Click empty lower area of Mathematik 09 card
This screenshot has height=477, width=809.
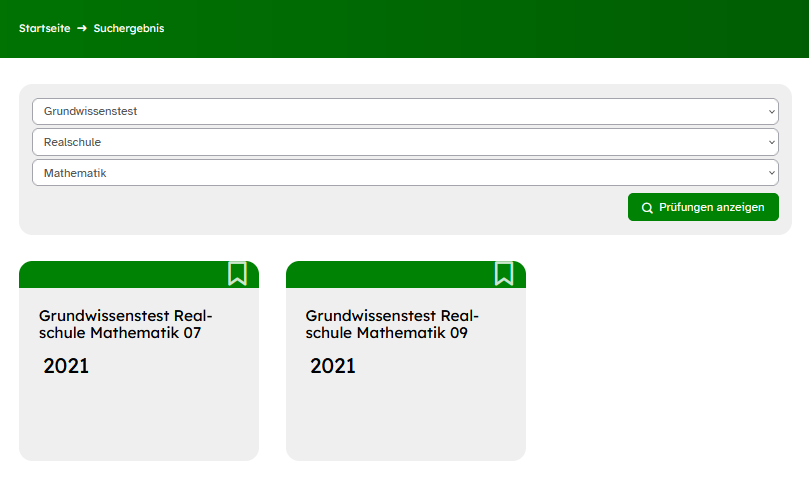(405, 425)
